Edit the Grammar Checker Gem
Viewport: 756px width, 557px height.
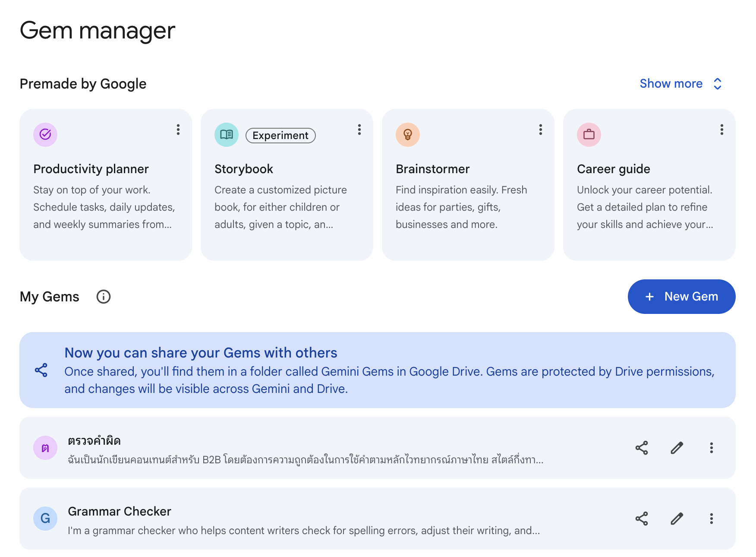[677, 519]
